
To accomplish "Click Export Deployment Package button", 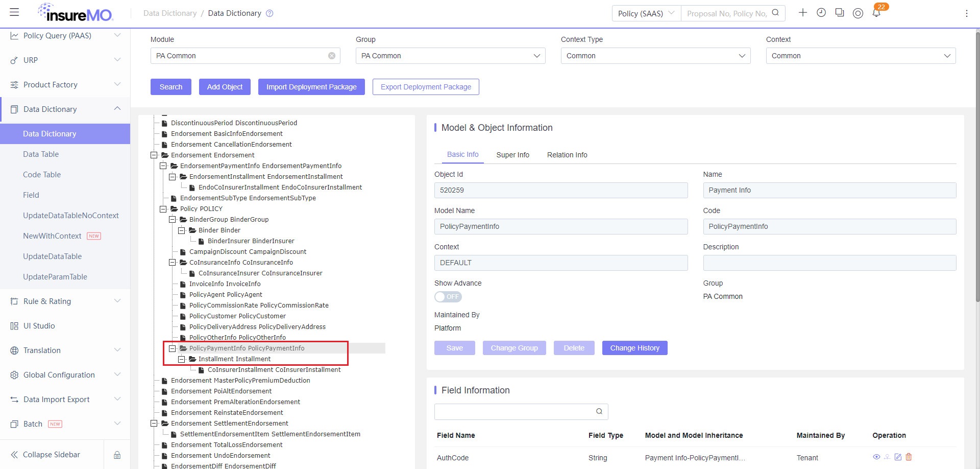I will pyautogui.click(x=426, y=87).
